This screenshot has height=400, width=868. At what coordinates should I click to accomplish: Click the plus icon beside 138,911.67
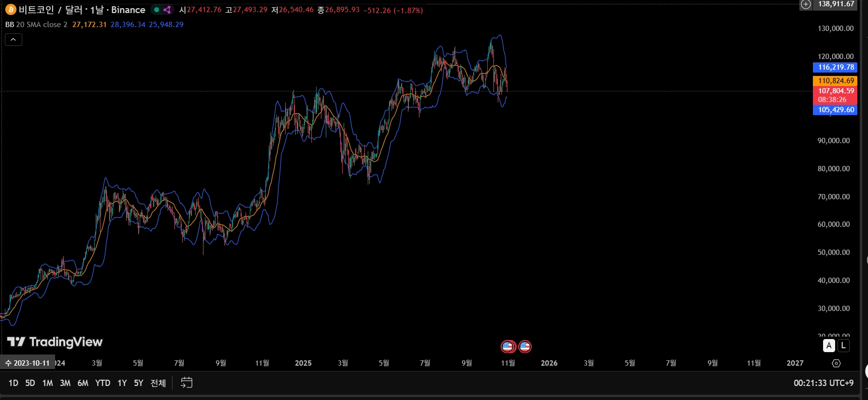click(806, 4)
